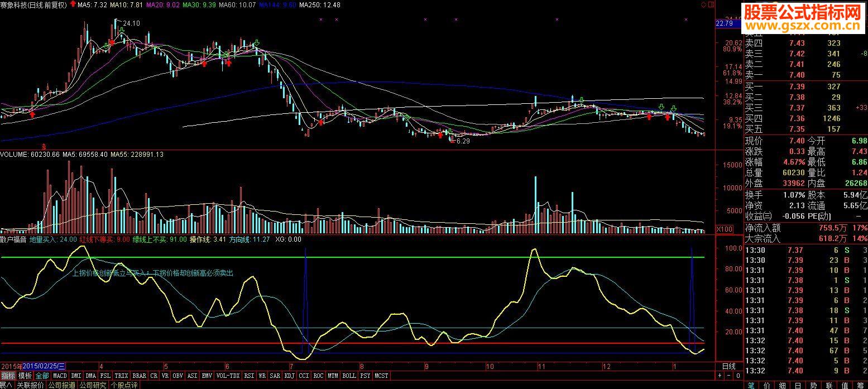Click the 买一 bid price 7.39 row
Image resolution: width=868 pixels, height=389 pixels.
click(x=806, y=87)
